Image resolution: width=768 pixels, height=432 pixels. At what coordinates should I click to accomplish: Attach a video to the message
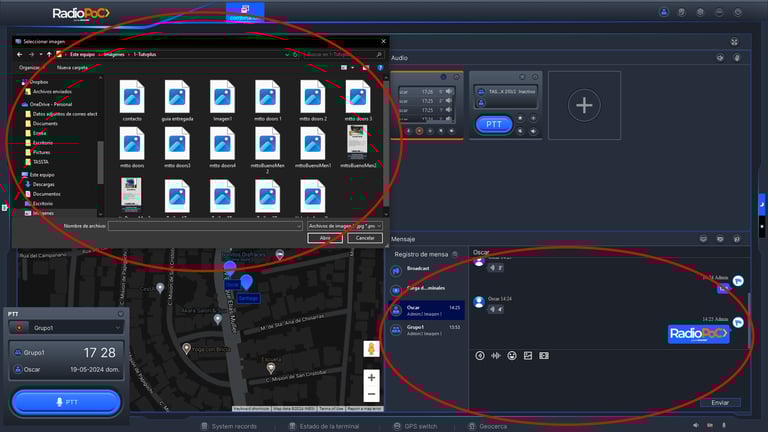[544, 356]
